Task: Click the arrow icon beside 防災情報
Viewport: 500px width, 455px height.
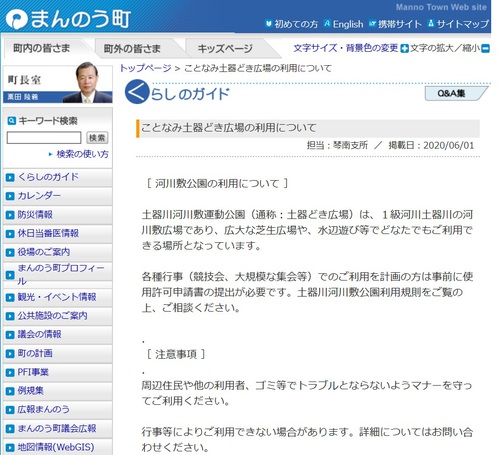Action: coord(10,215)
